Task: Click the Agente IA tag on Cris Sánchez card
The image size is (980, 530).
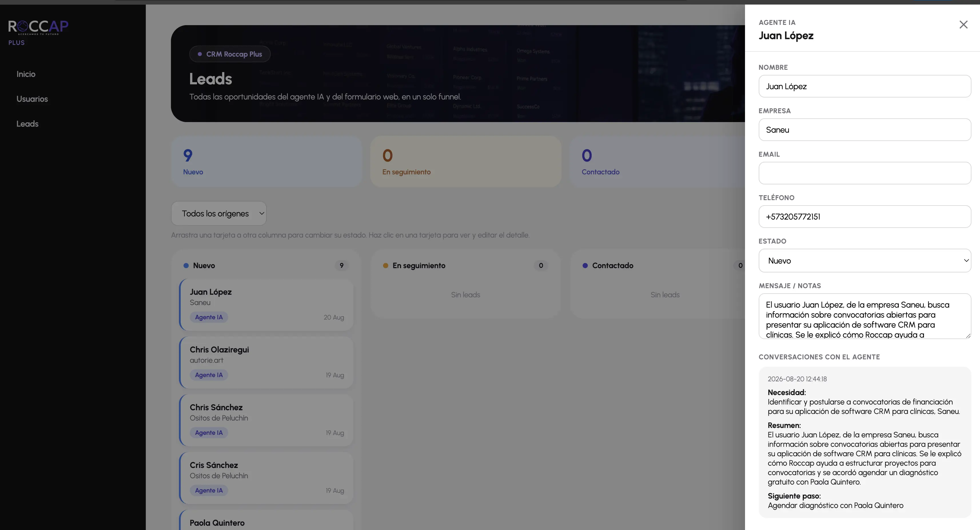Action: point(209,491)
